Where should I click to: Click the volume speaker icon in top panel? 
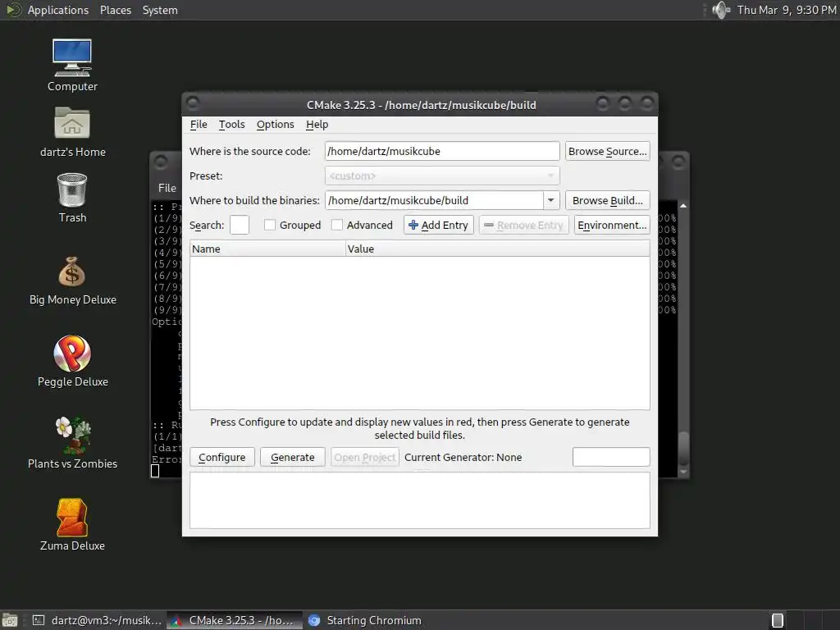[x=721, y=10]
